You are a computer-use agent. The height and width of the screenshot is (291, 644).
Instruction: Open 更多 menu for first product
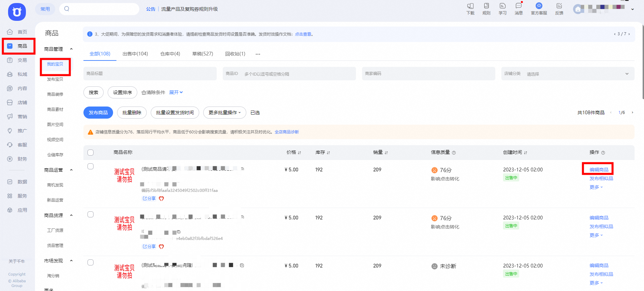click(596, 187)
